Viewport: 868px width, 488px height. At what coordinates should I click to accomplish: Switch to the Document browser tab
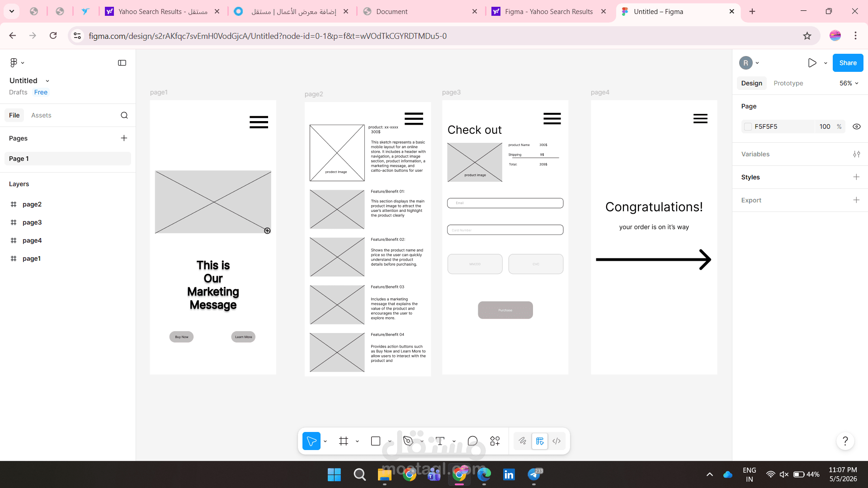pos(420,11)
